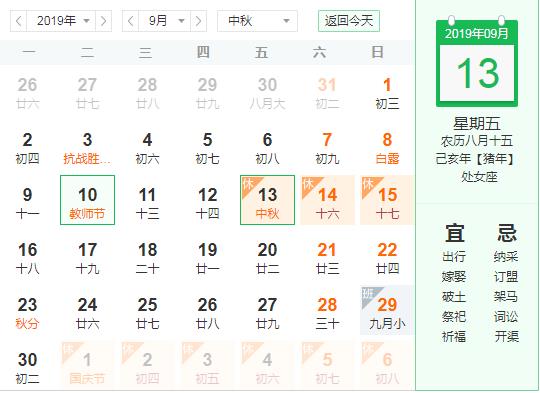Image resolution: width=540 pixels, height=393 pixels.
Task: Select September 10 教师节
Action: [x=87, y=200]
